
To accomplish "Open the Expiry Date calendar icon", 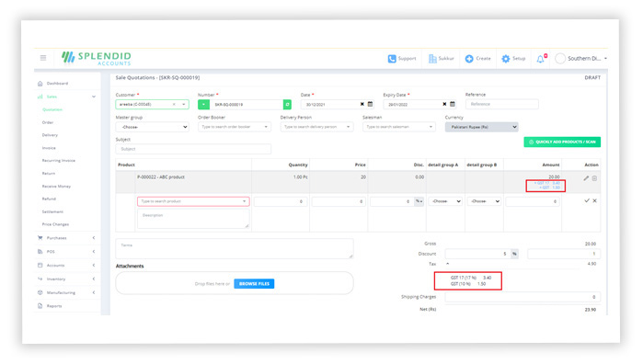I will (x=453, y=104).
